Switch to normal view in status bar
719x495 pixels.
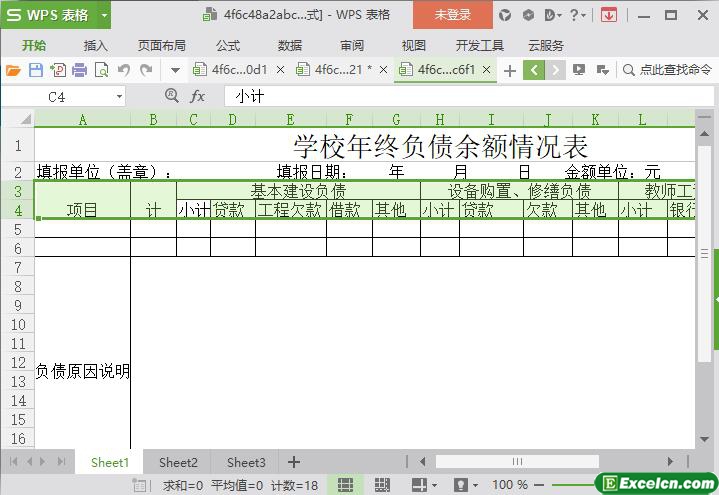345,485
